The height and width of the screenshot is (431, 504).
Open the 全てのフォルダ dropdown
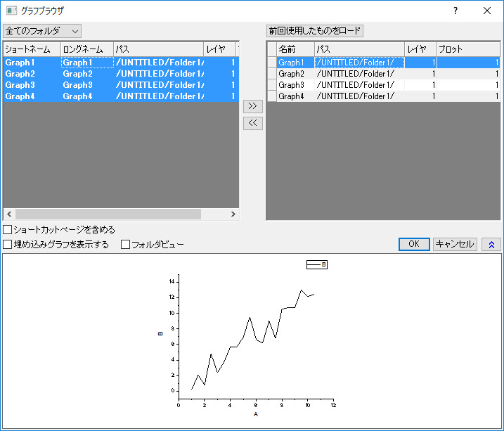pos(42,31)
